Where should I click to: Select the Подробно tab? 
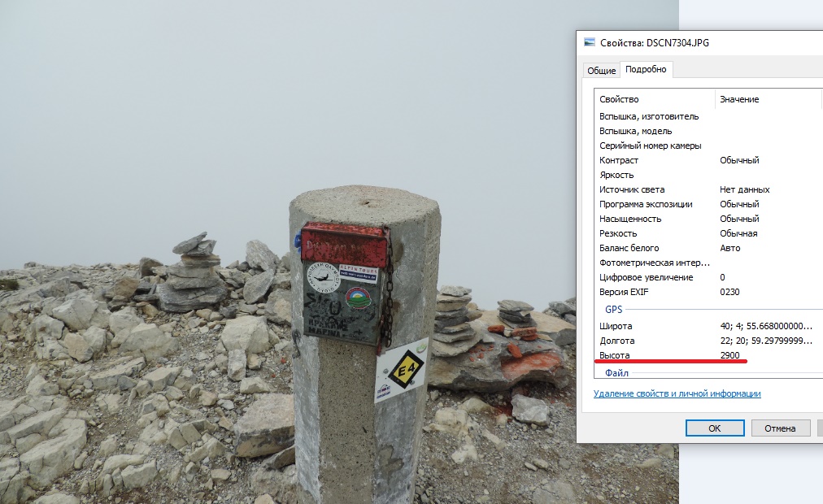click(646, 70)
